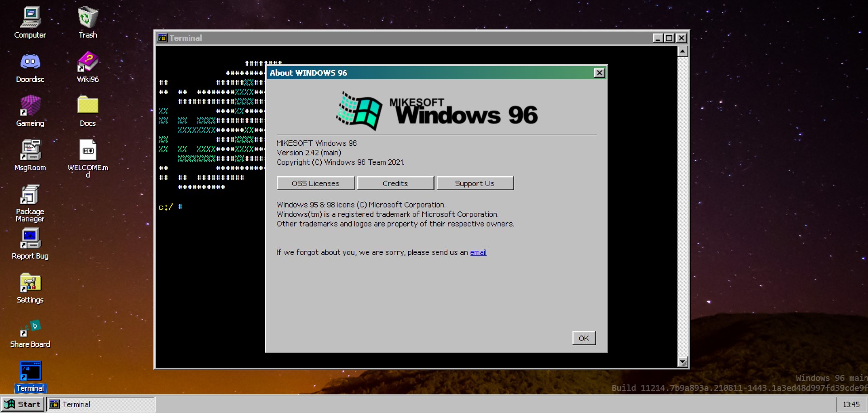This screenshot has height=413, width=868.
Task: Minimize the Terminal window
Action: [x=658, y=38]
